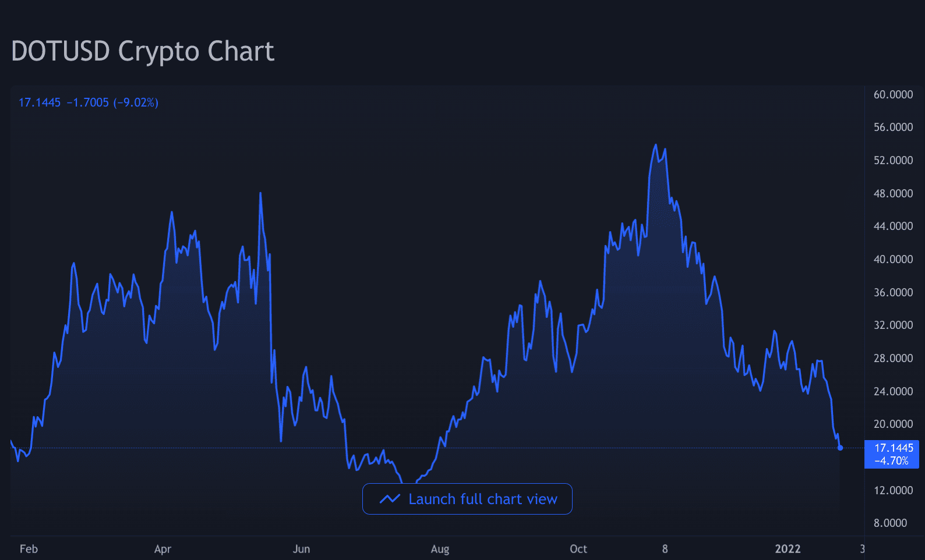Click the 36.0000 price scale label

(x=893, y=292)
